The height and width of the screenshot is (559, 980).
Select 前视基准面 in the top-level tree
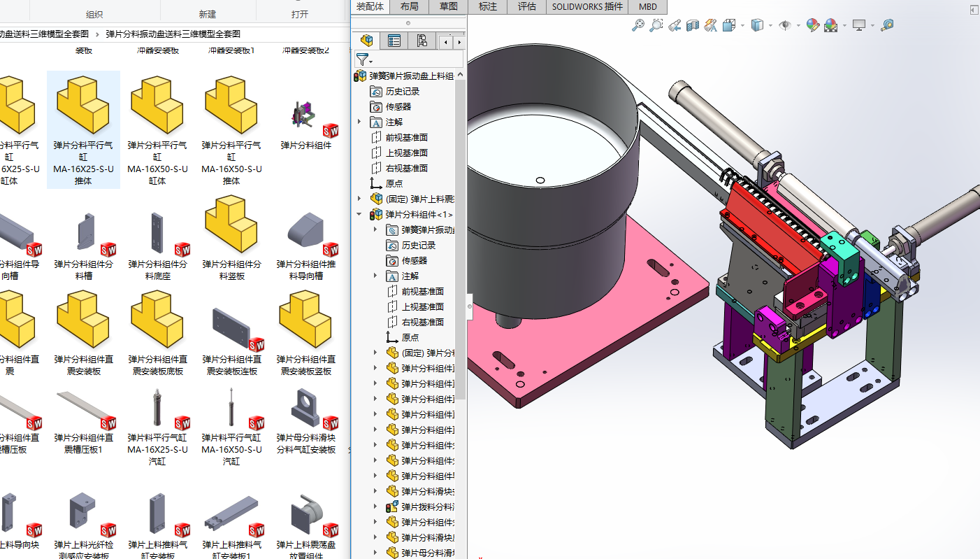tap(406, 138)
